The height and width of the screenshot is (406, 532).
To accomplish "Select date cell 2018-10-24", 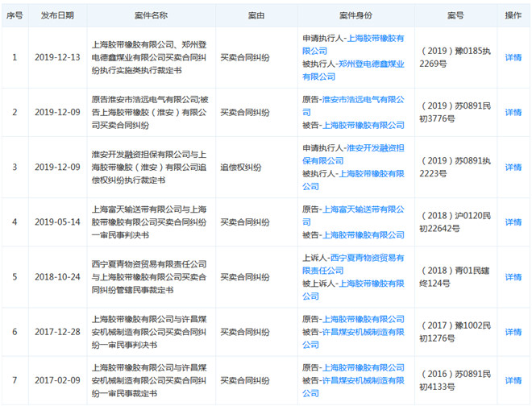I will pos(57,277).
